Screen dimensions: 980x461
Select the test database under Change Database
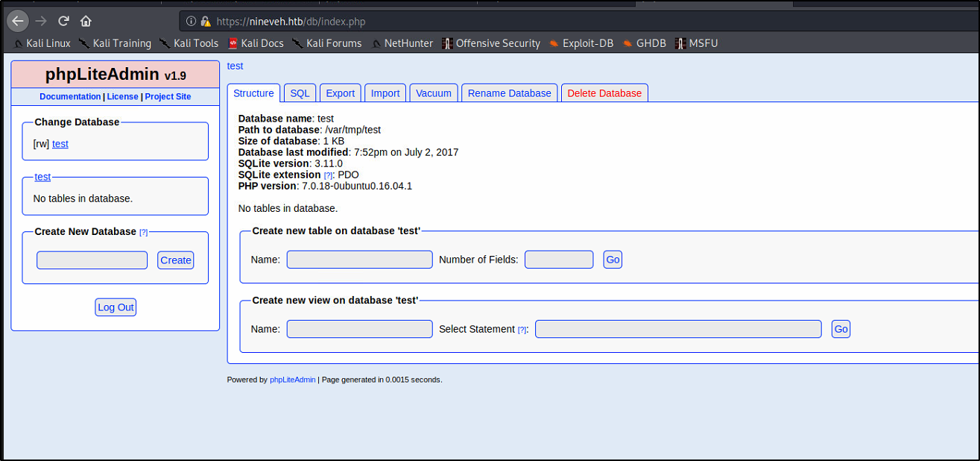60,144
